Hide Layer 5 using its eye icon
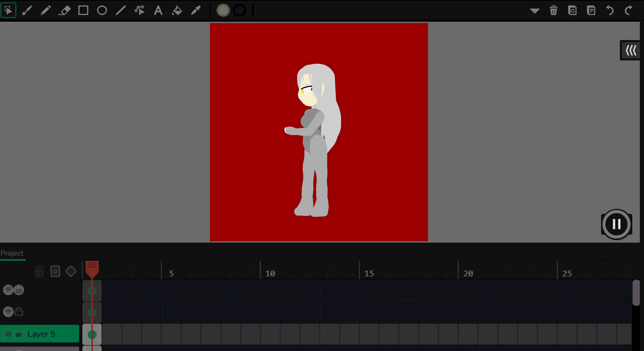The width and height of the screenshot is (644, 351). (8, 334)
